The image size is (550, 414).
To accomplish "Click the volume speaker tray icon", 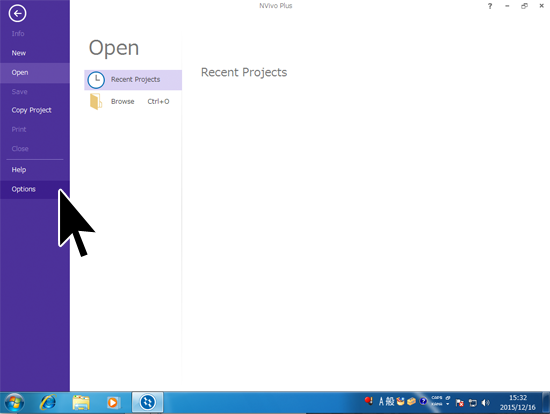I will [485, 403].
